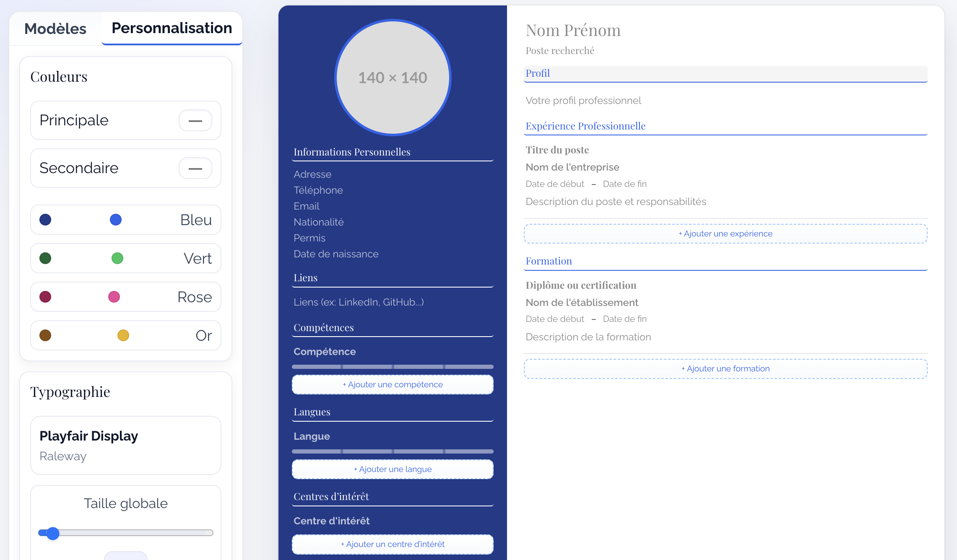957x560 pixels.
Task: Click Ajouter un centre d'intérêt
Action: [x=393, y=544]
